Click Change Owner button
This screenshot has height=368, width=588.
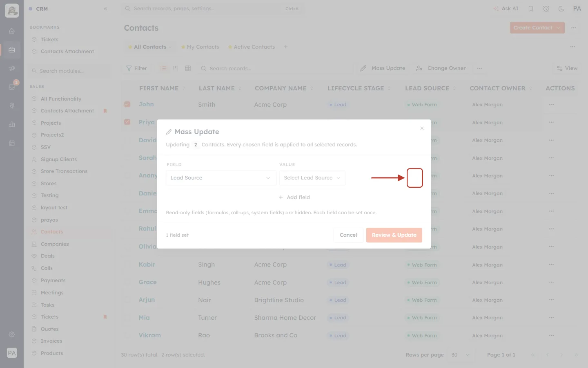pos(441,68)
